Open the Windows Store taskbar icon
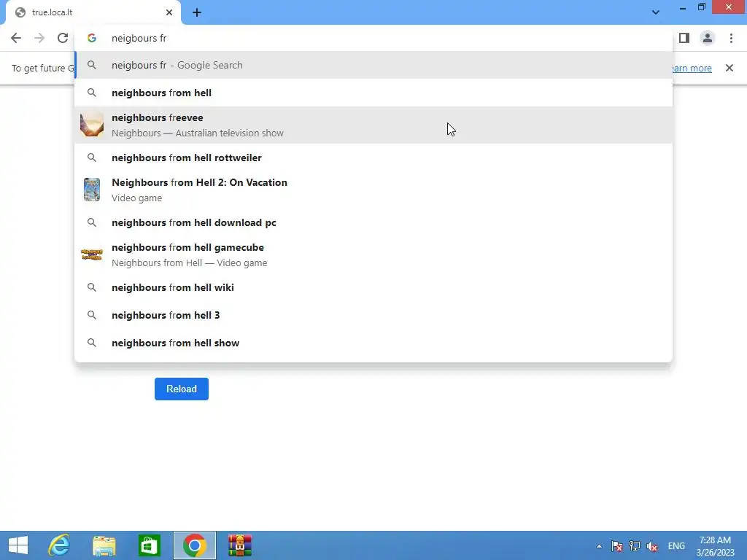Image resolution: width=747 pixels, height=560 pixels. 149,545
